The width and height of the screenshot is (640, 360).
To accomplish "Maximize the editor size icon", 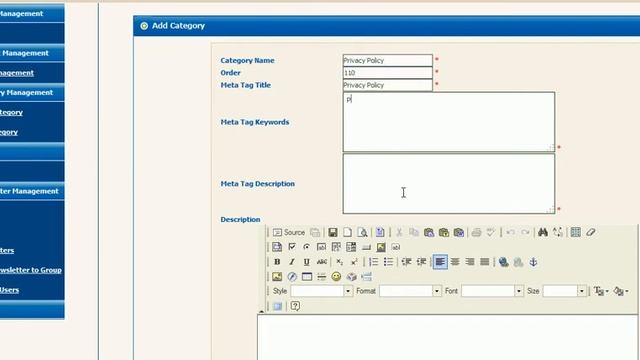I will (277, 306).
